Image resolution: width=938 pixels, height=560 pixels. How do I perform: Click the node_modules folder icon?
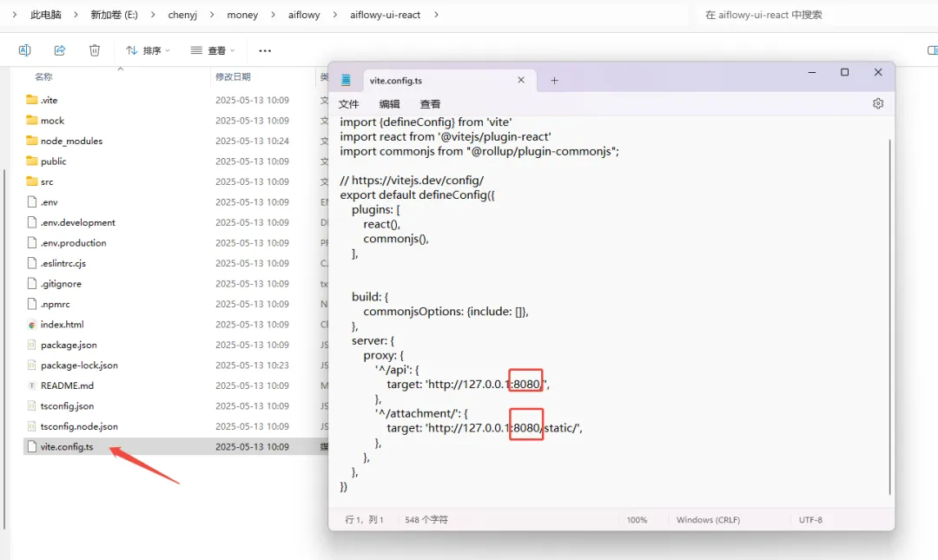click(x=32, y=141)
